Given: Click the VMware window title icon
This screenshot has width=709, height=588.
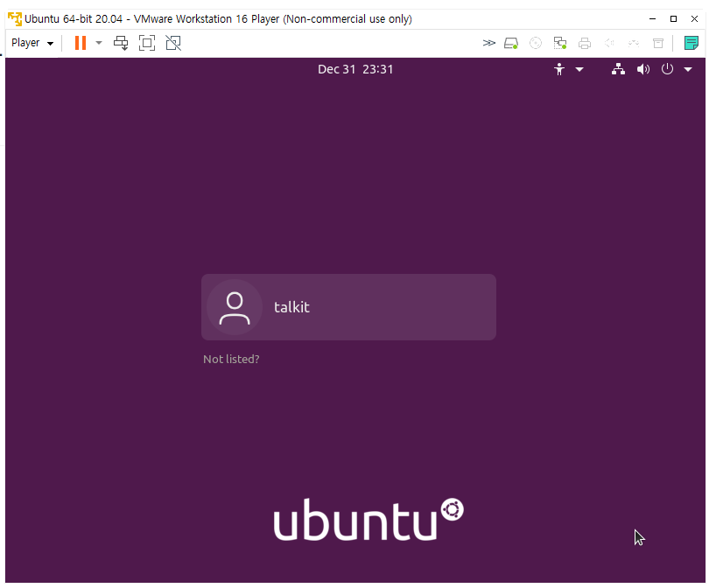Looking at the screenshot, I should (x=15, y=19).
